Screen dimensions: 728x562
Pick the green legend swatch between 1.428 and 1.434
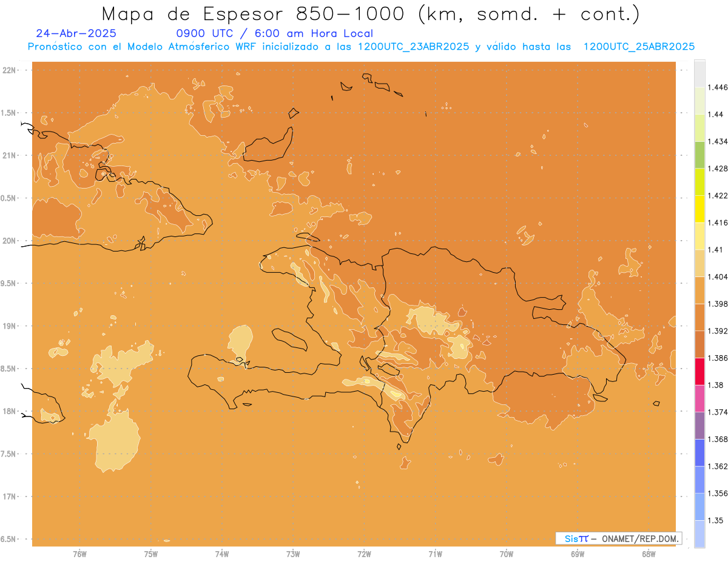pos(699,155)
